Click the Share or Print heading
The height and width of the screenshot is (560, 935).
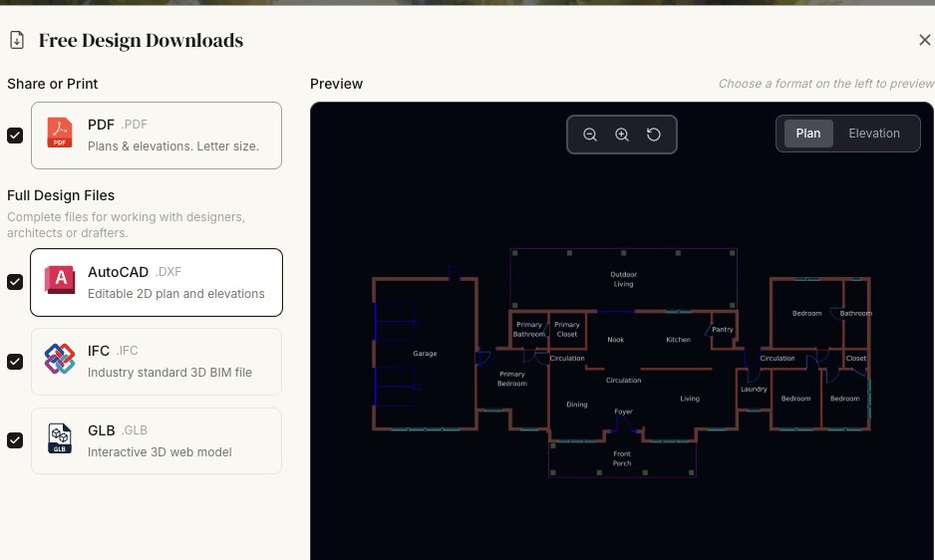point(53,84)
